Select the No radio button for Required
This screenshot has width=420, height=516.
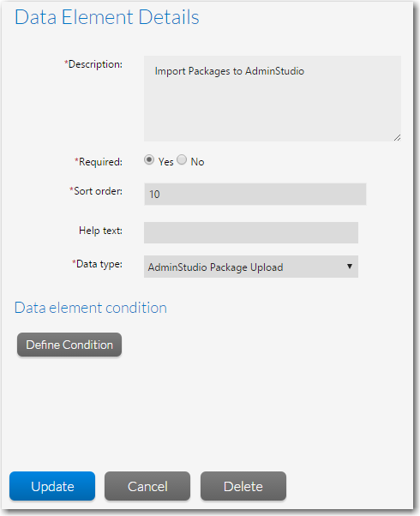(182, 160)
